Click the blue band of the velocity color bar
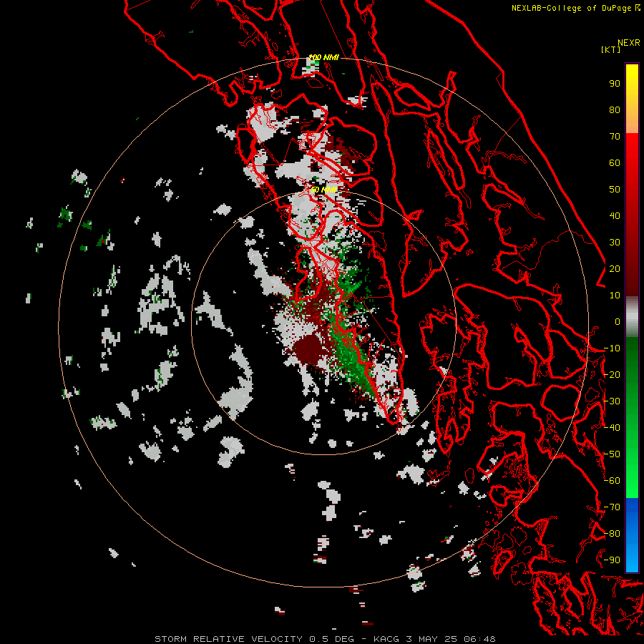The width and height of the screenshot is (644, 644). (632, 535)
